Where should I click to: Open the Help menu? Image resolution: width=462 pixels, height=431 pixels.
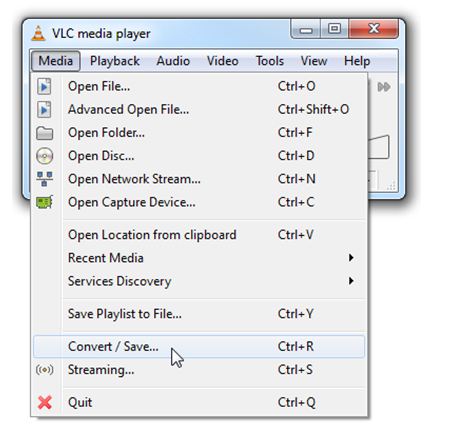click(357, 61)
